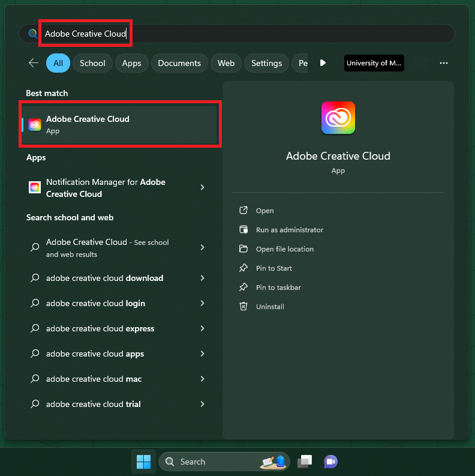Select the All filter tab

(58, 63)
